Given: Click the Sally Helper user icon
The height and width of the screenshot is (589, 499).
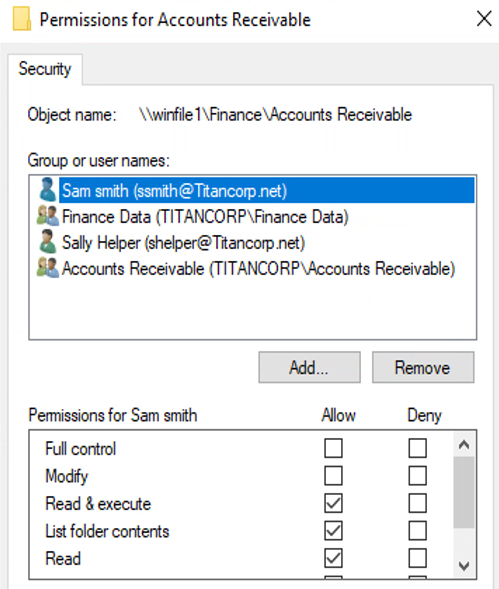Looking at the screenshot, I should pos(48,241).
